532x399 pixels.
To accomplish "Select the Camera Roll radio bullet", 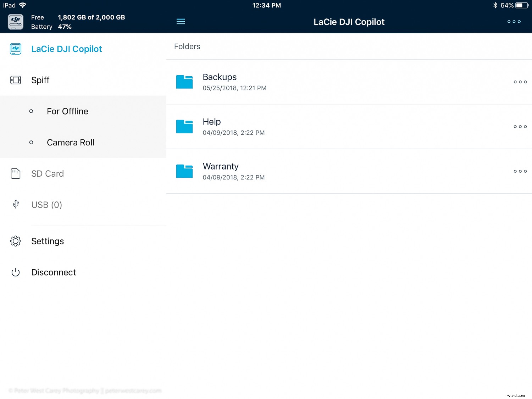I will [31, 142].
